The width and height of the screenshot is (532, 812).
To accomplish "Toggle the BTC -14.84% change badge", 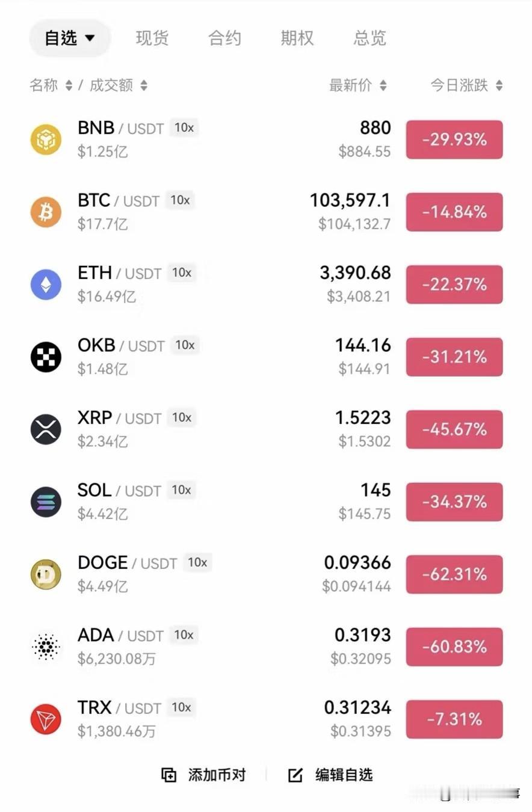I will (454, 212).
